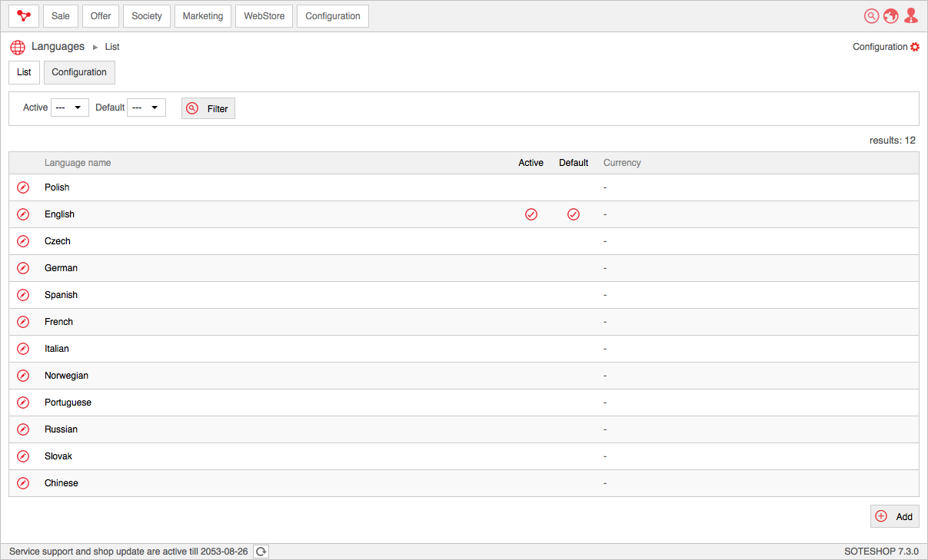This screenshot has width=928, height=560.
Task: Edit the French language row
Action: pyautogui.click(x=23, y=322)
